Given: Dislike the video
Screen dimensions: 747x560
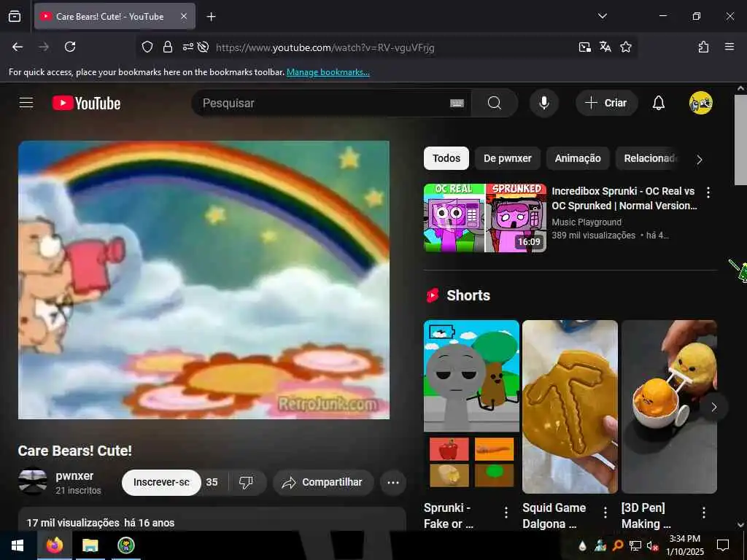Looking at the screenshot, I should click(246, 483).
